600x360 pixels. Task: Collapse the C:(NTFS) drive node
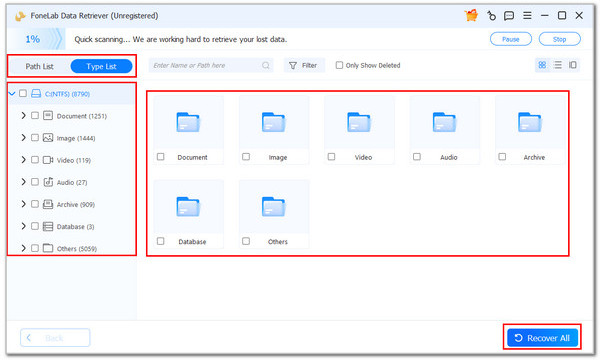pyautogui.click(x=12, y=93)
